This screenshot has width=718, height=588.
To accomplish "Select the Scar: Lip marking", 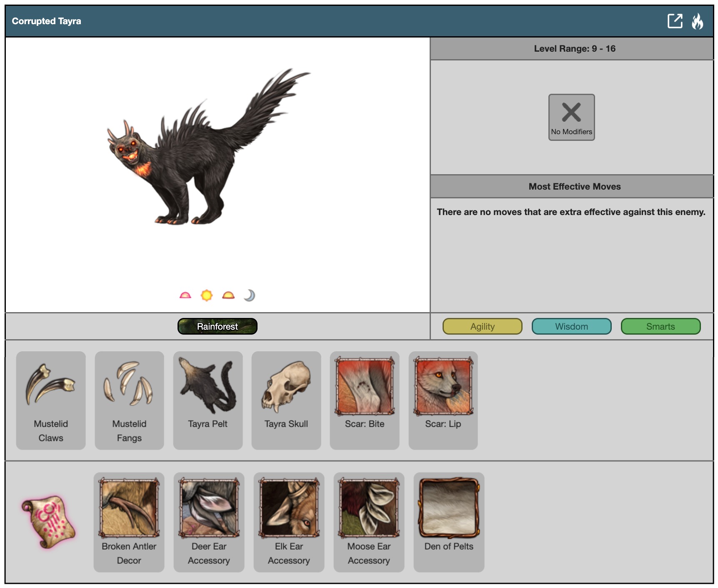I will point(443,400).
